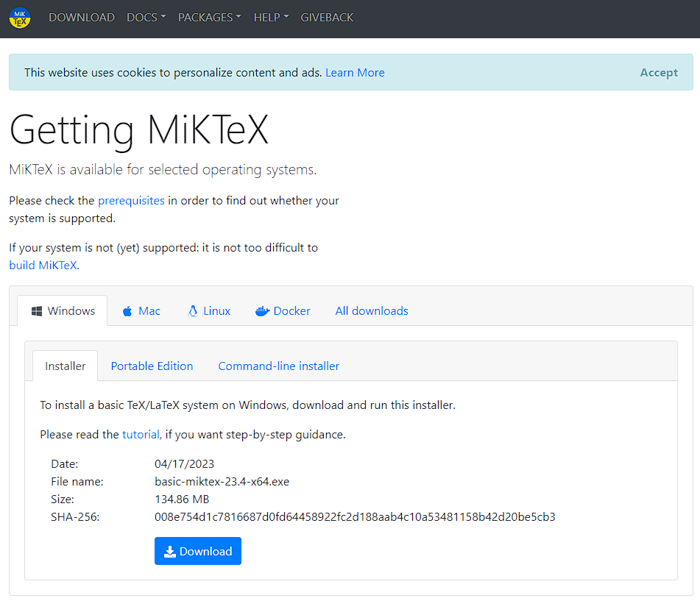
Task: Switch to the Docker tab
Action: [x=283, y=311]
